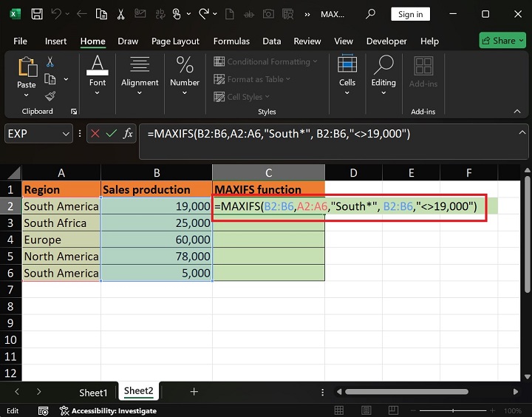Open the Formulas ribbon tab
Viewport: 532px width, 417px height.
(x=231, y=41)
